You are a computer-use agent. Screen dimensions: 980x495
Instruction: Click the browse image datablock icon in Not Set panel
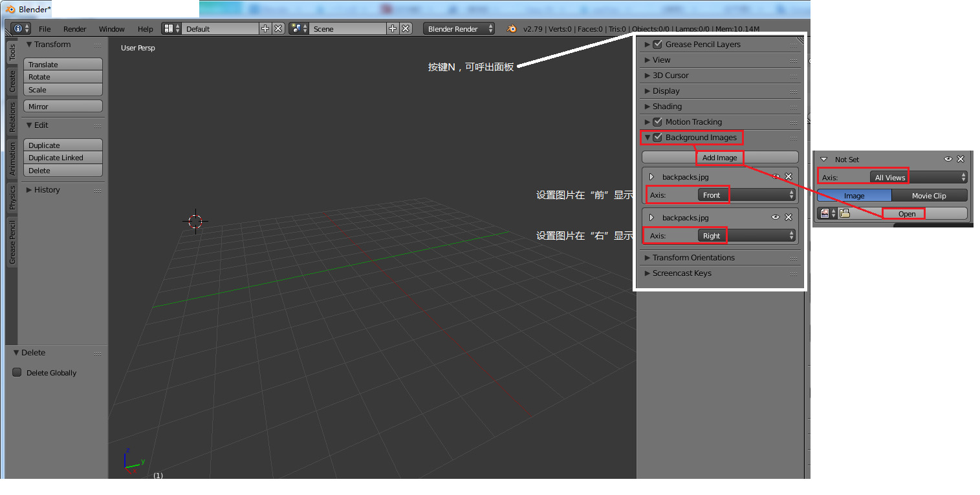coord(825,213)
